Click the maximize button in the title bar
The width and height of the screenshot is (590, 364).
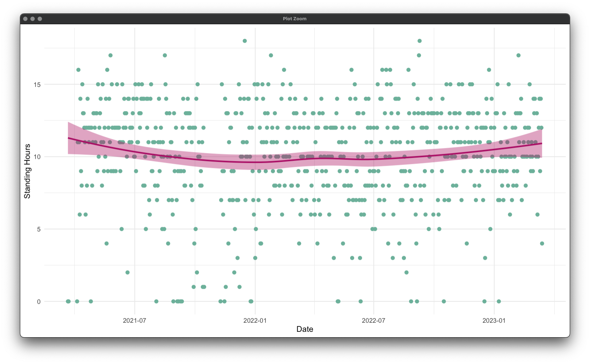(40, 19)
